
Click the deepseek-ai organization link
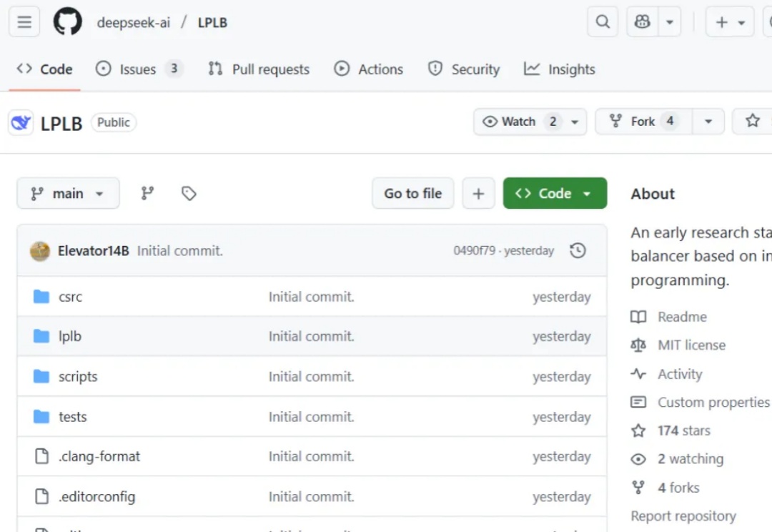click(x=134, y=22)
